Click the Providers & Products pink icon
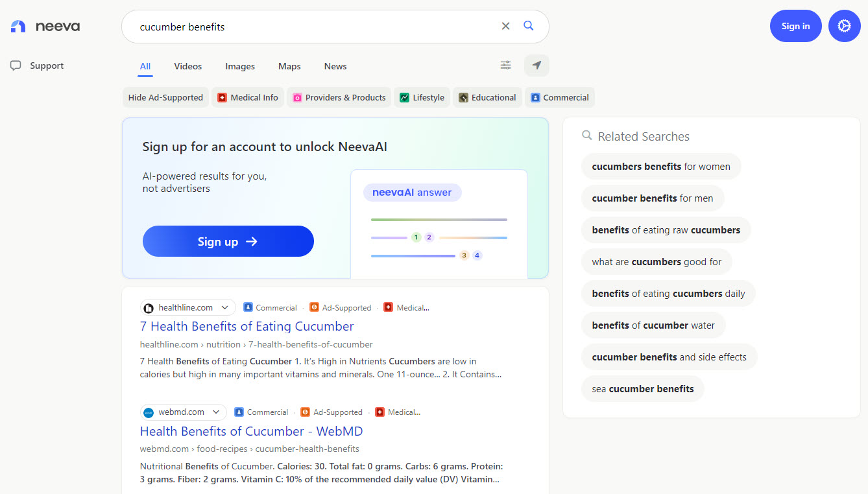The image size is (868, 494). click(297, 97)
